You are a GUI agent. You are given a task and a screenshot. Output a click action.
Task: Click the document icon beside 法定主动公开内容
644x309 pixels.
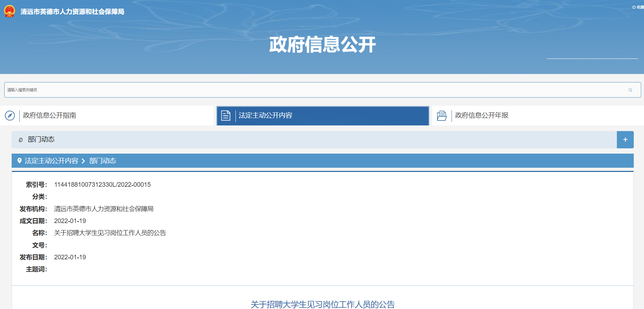coord(226,116)
